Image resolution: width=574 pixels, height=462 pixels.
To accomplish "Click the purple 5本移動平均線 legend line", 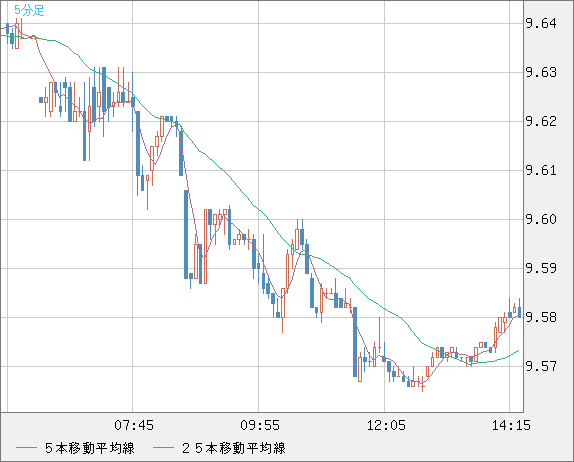I will tap(26, 448).
